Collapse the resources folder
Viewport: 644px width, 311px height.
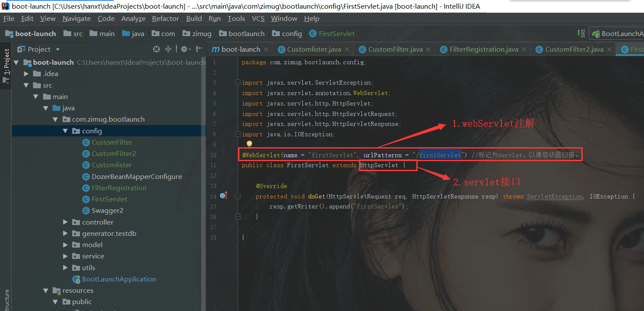click(46, 291)
